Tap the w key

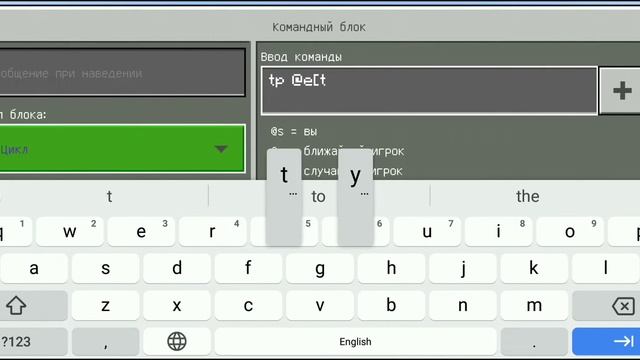[70, 231]
